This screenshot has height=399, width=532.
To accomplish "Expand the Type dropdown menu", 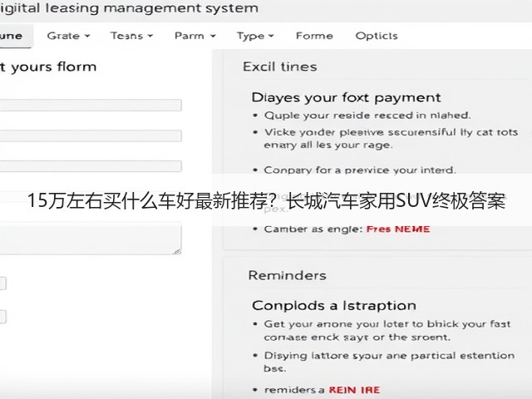I will (255, 36).
